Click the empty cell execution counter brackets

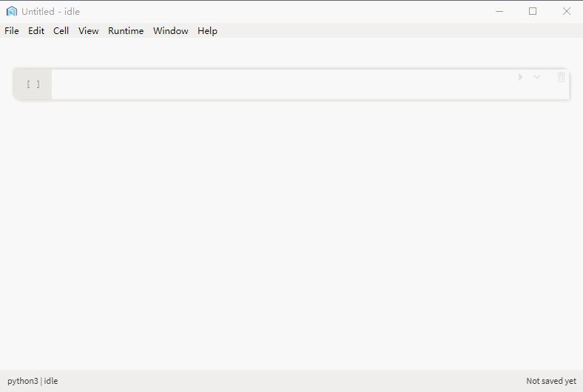33,84
